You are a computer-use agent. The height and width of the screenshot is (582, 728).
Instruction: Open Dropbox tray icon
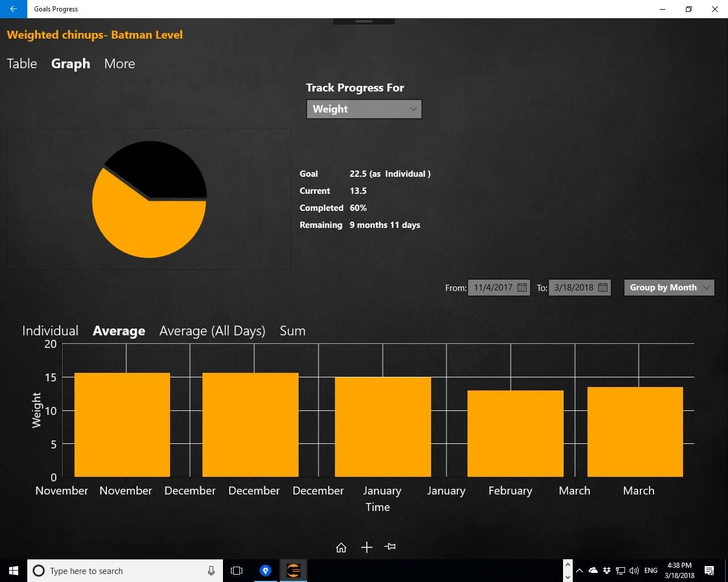607,571
